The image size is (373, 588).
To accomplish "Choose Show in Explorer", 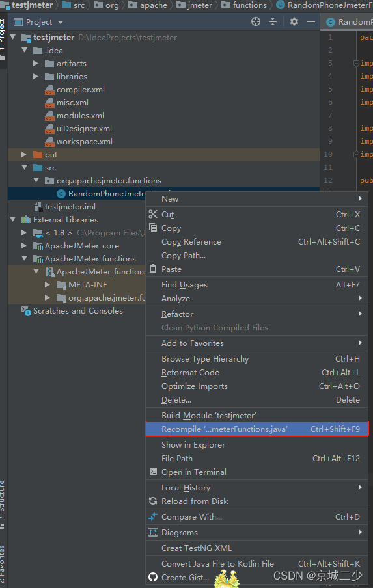I will point(256,445).
